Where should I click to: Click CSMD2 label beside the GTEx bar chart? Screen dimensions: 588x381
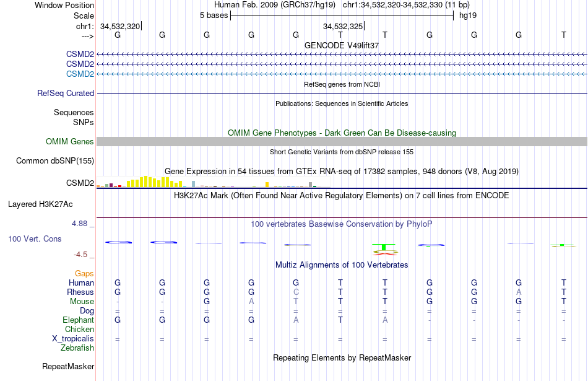pos(80,183)
